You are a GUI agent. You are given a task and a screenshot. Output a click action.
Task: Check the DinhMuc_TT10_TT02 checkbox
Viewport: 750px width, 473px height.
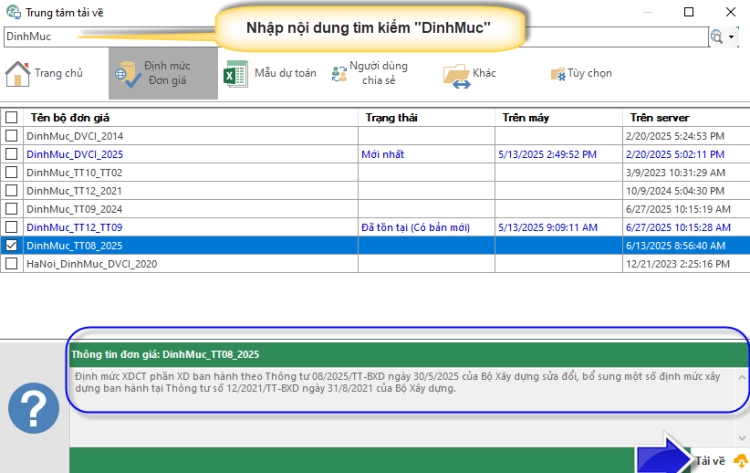(x=11, y=172)
